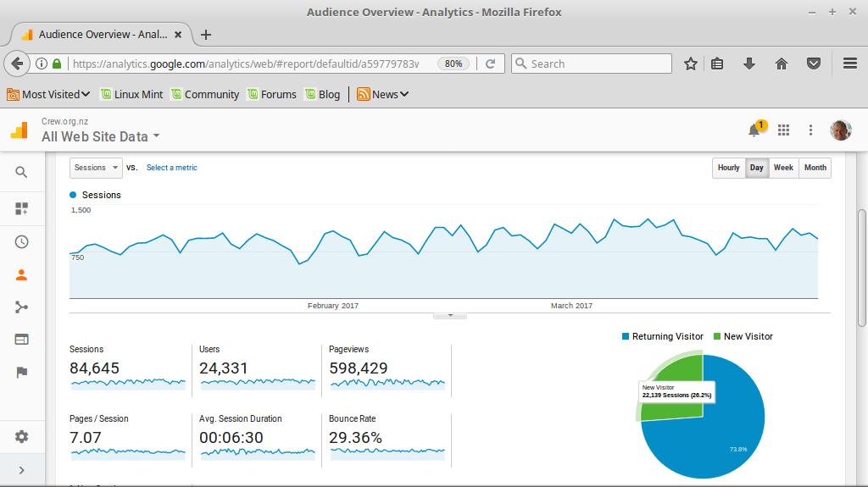Switch graph to Hourly view
The image size is (868, 487).
coord(728,168)
